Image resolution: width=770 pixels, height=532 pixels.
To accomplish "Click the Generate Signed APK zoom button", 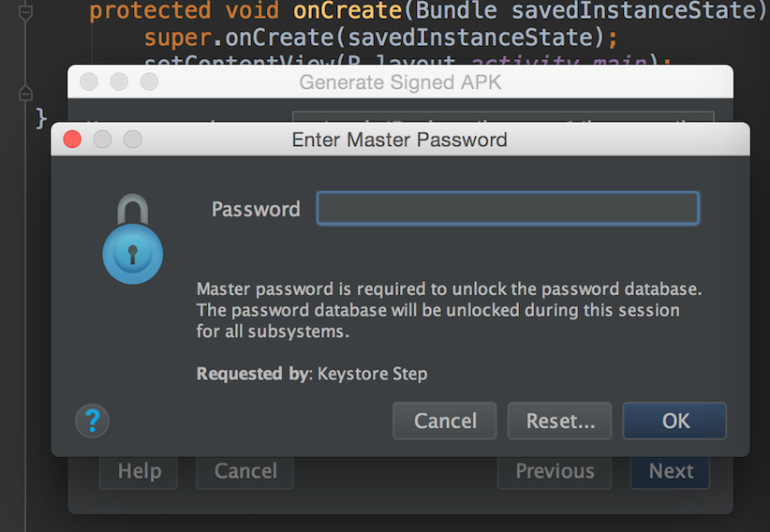I will [149, 82].
